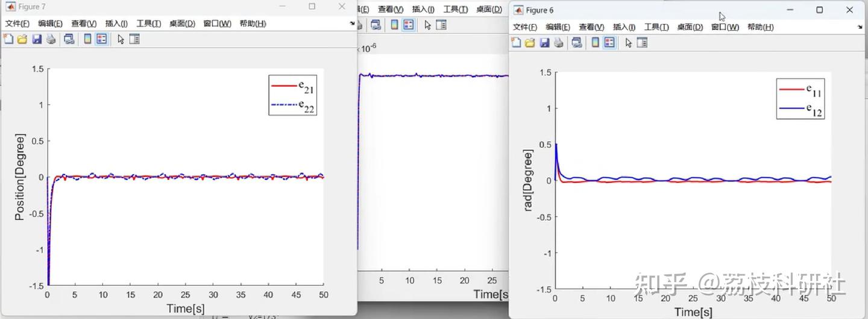Click dock arrow in Figure 7 menu bar
868x319 pixels.
pyautogui.click(x=353, y=24)
